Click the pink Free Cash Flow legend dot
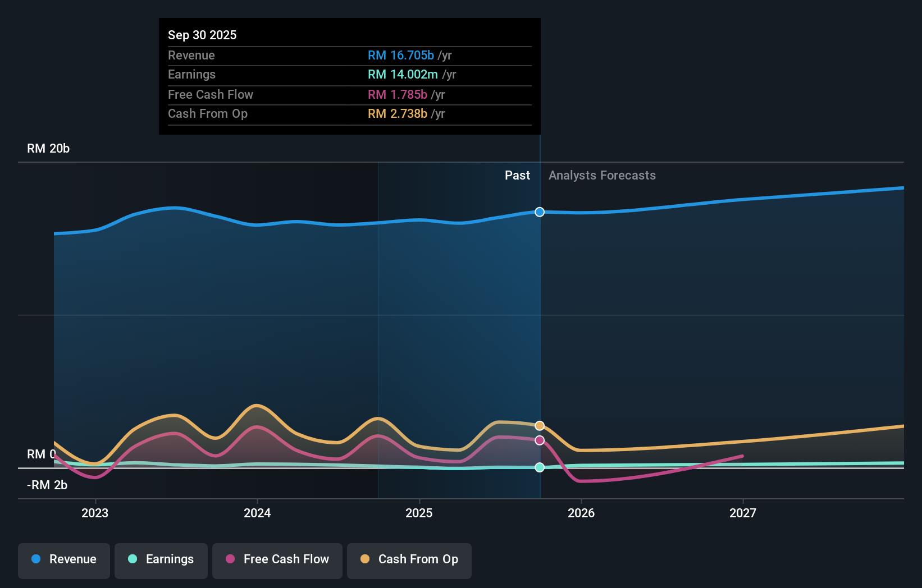 (230, 559)
